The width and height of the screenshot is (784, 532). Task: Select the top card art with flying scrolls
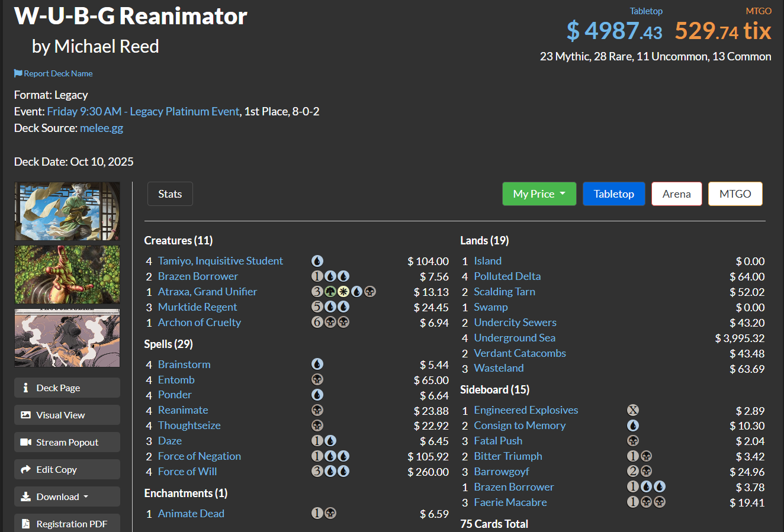(67, 211)
